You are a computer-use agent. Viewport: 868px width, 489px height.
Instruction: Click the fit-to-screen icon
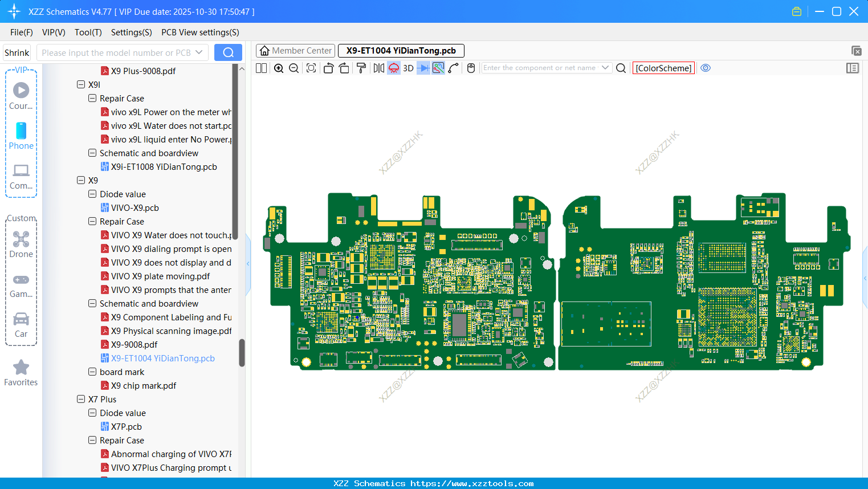[x=311, y=68]
